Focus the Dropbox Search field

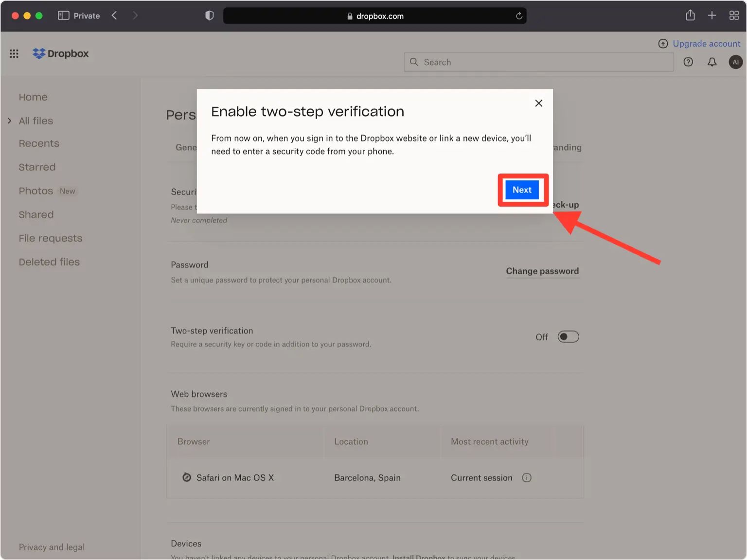click(x=539, y=62)
